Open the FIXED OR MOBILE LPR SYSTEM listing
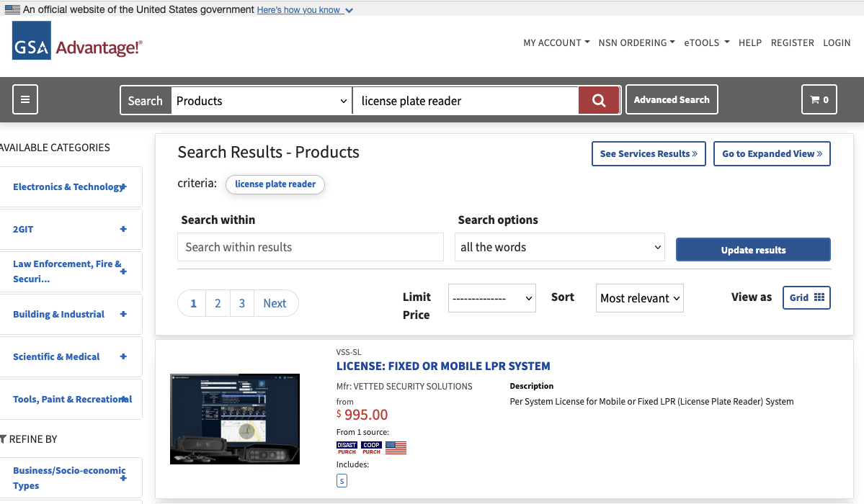This screenshot has height=504, width=864. click(x=443, y=366)
